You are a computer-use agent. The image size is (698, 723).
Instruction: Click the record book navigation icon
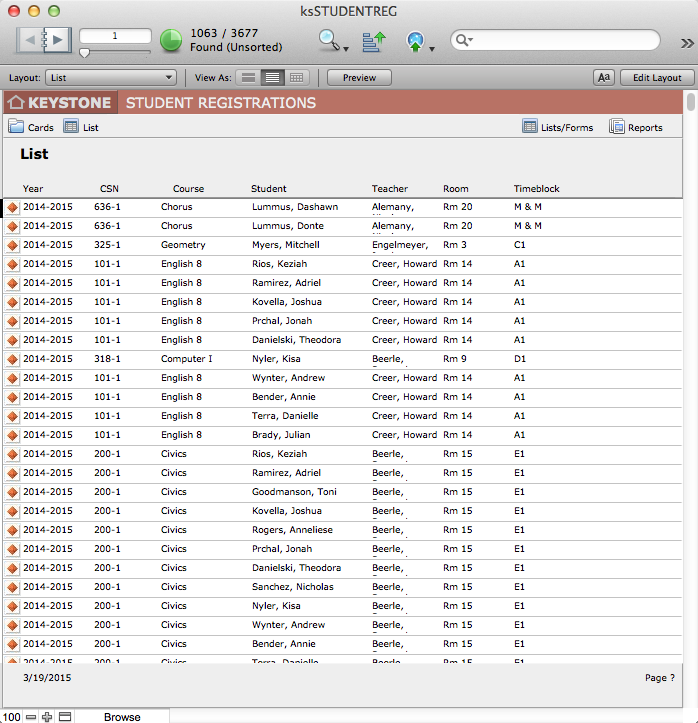click(x=44, y=40)
